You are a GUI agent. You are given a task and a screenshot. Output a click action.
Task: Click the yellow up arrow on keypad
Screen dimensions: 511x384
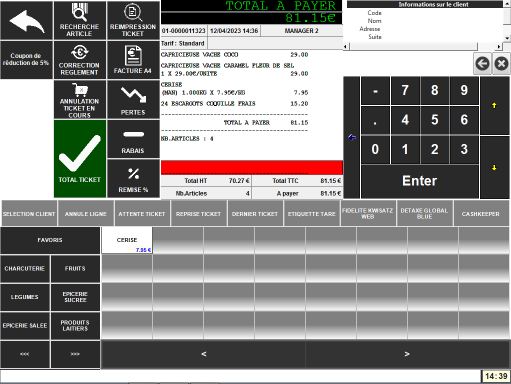(x=494, y=106)
